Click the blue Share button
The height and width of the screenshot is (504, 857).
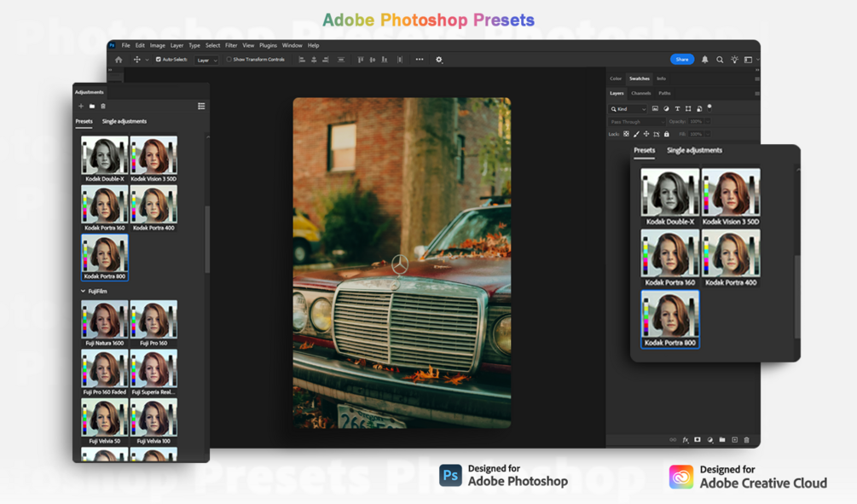click(x=682, y=60)
